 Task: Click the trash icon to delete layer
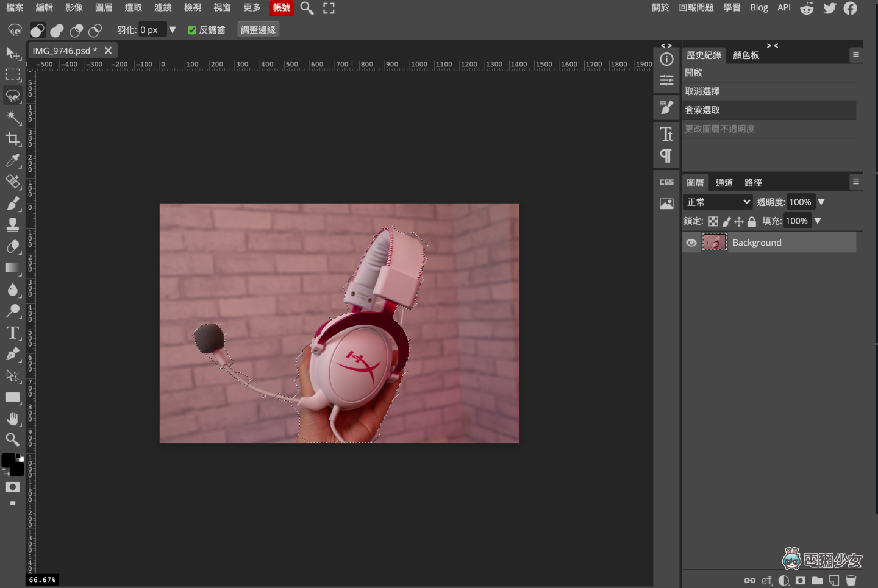pos(851,581)
